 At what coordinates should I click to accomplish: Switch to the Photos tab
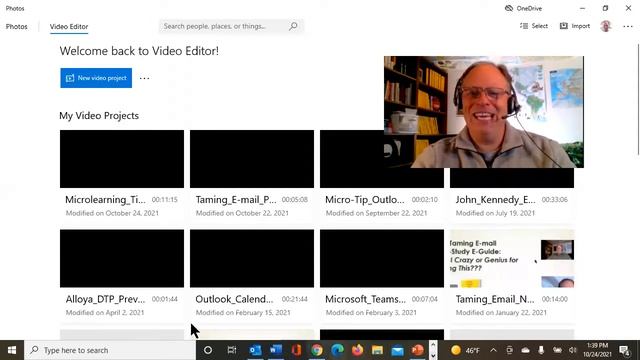coord(17,27)
